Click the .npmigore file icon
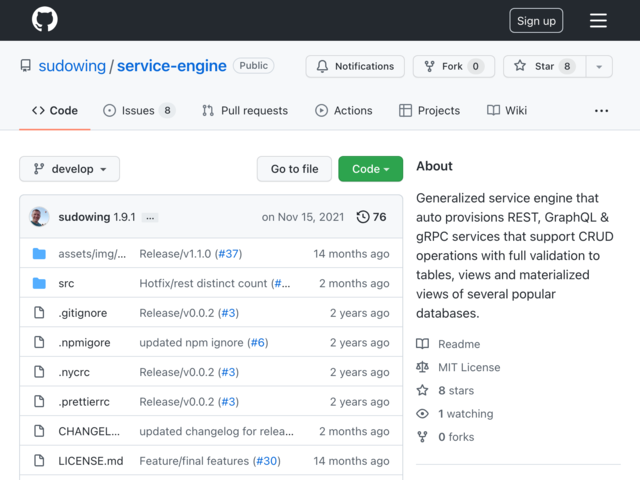This screenshot has width=640, height=480. tap(39, 342)
